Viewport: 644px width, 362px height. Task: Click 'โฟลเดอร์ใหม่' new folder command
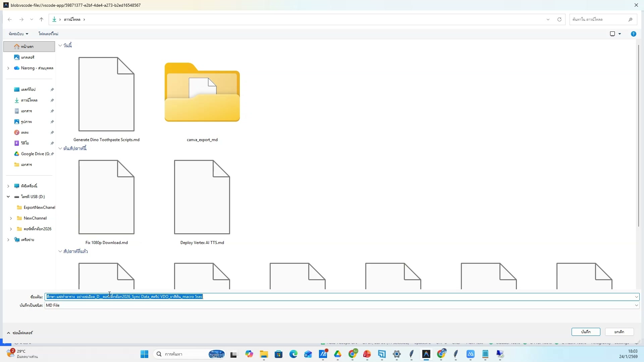tap(48, 34)
